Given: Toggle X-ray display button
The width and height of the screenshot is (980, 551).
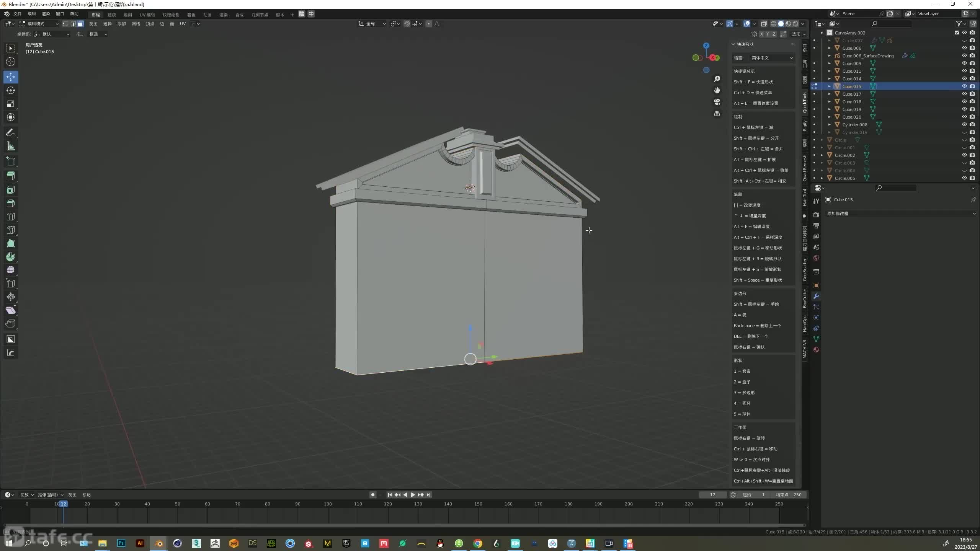Looking at the screenshot, I should [x=764, y=24].
